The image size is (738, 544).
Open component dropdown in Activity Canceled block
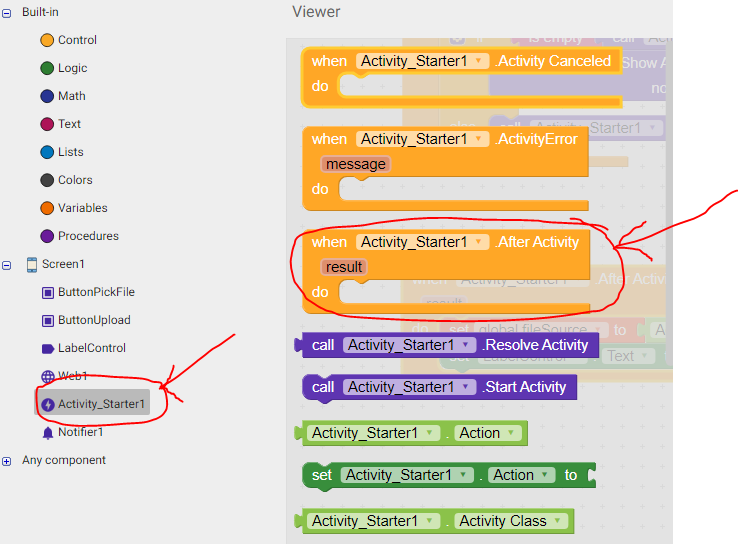coord(479,61)
